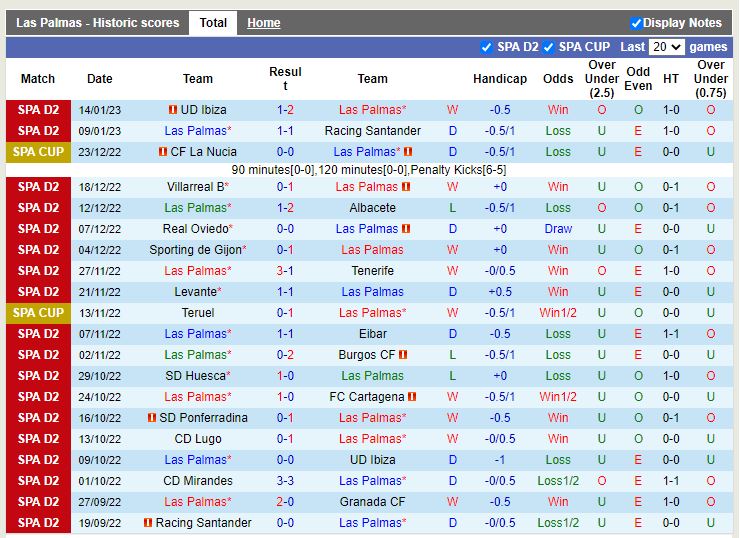Viewport: 740px width, 538px height.
Task: Click the SPA CUP label for 23/12/22
Action: (38, 151)
